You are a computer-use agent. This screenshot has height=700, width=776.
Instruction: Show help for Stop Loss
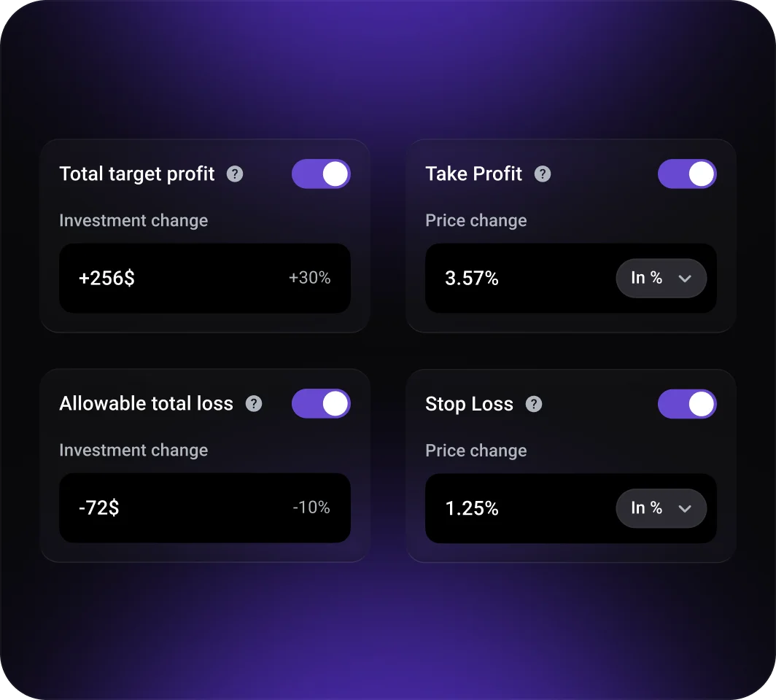click(534, 404)
